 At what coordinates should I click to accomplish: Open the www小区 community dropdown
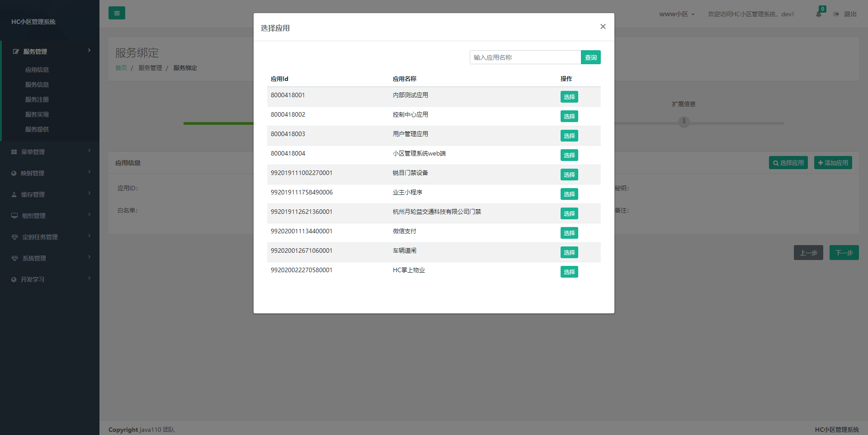coord(676,14)
